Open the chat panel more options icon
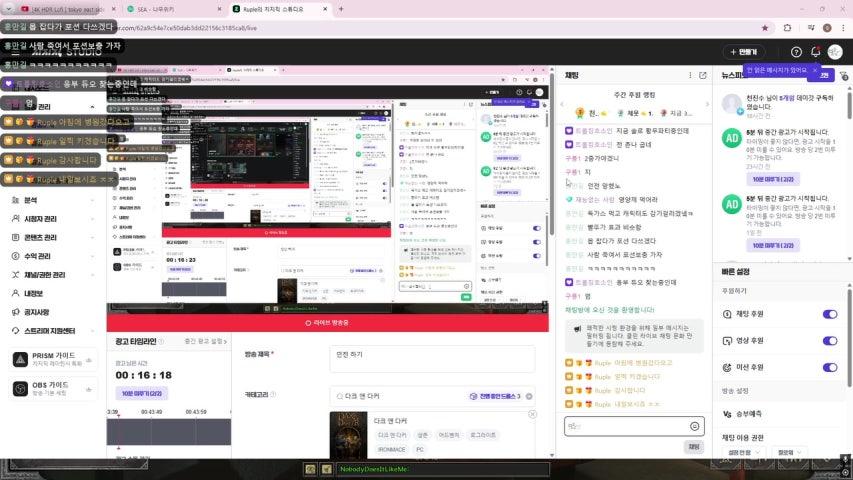Screen dimensions: 853x480 coord(690,76)
